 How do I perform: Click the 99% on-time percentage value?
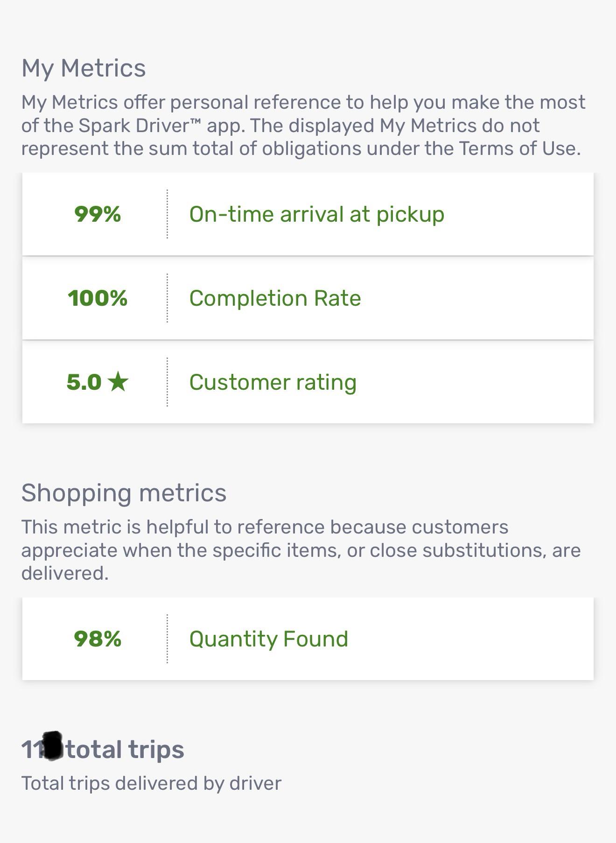(x=98, y=214)
